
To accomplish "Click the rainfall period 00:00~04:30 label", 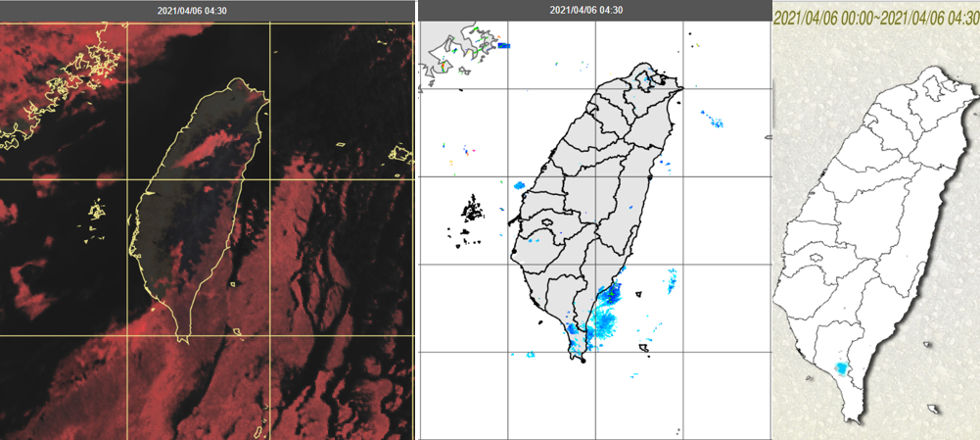I will click(876, 17).
